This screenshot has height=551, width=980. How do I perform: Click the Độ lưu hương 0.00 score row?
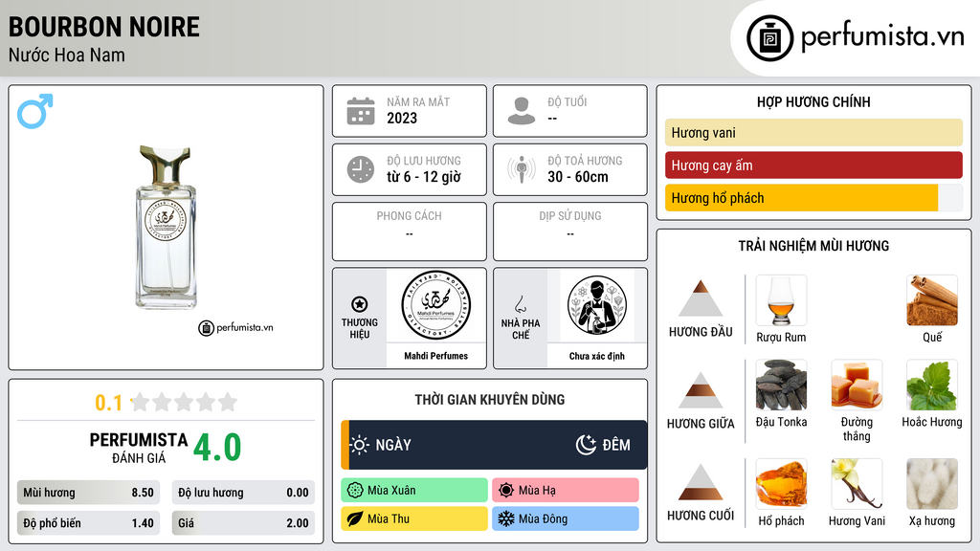pos(243,493)
